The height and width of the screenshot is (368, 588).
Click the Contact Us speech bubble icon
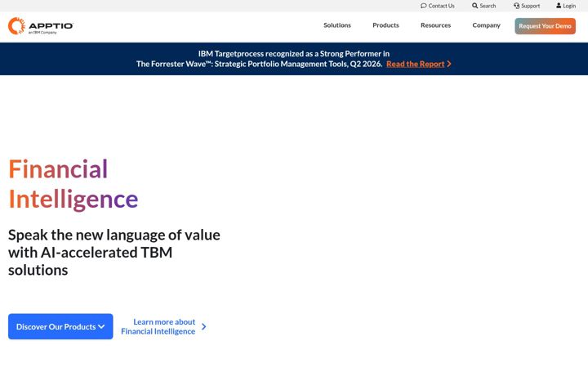pos(424,6)
